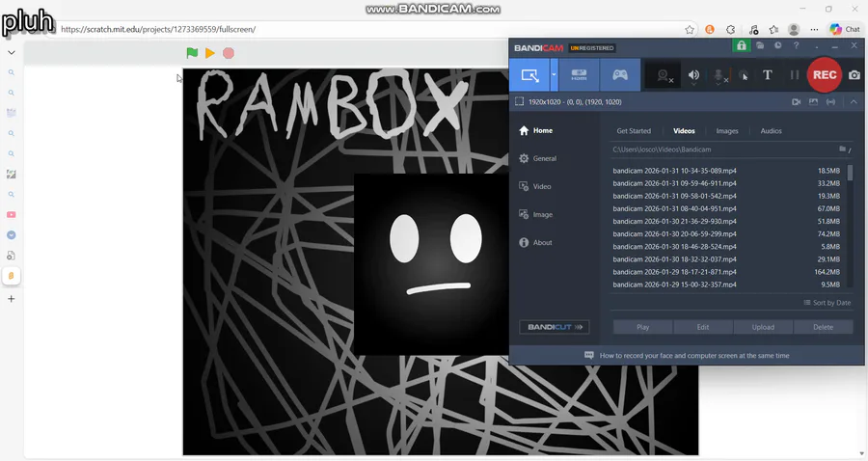Expand vertical tabs chevron in browser sidebar
Screen dimensions: 868x461
click(11, 53)
